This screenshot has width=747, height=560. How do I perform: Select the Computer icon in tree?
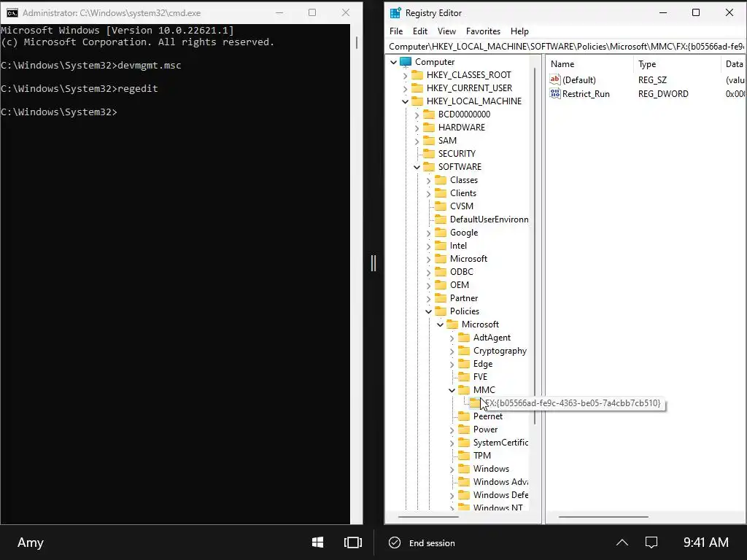[x=406, y=61]
